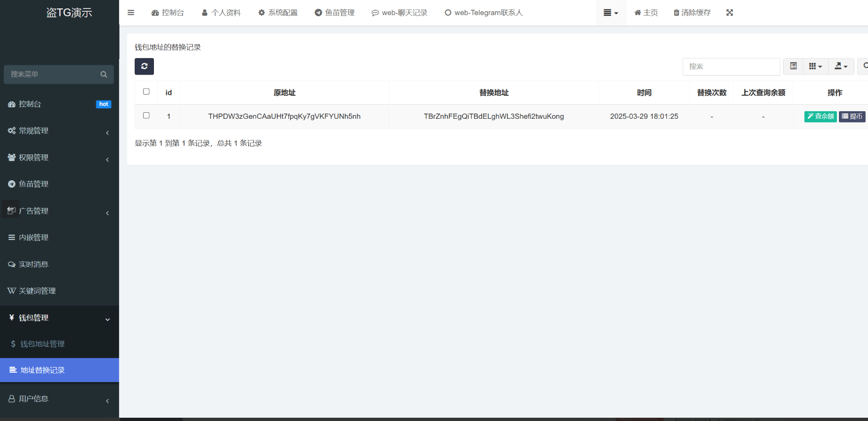Click the timestamp 2025-03-29 18:01:25
868x421 pixels.
tap(644, 116)
